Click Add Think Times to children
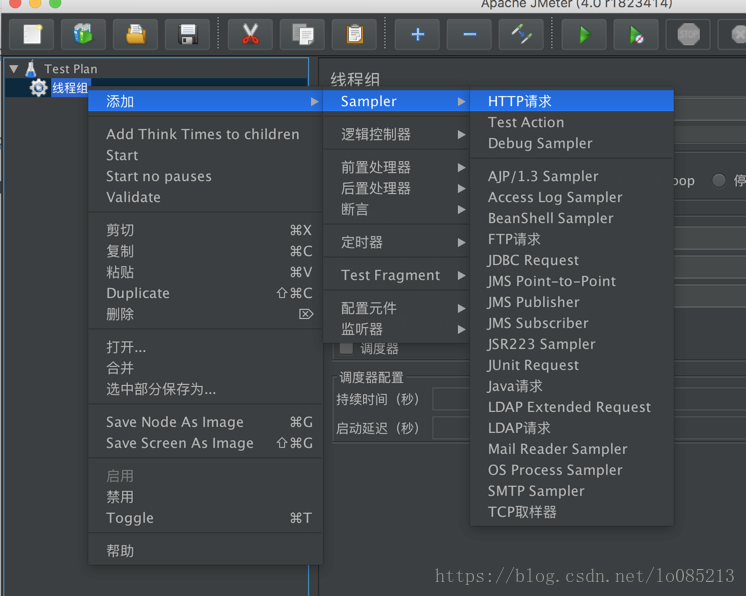 [x=206, y=134]
